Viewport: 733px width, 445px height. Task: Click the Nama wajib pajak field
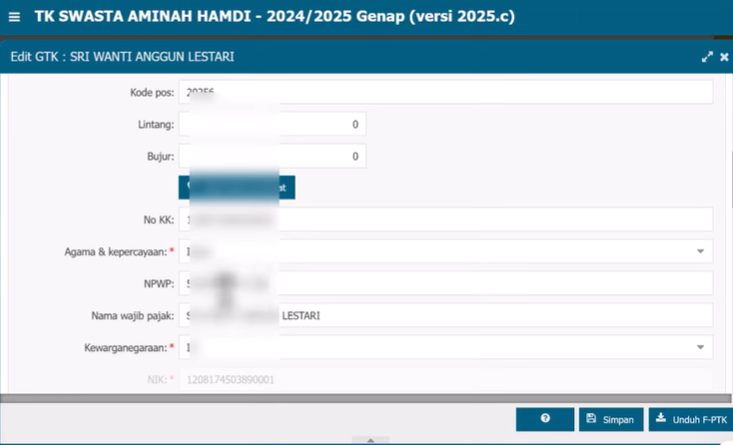tap(446, 316)
